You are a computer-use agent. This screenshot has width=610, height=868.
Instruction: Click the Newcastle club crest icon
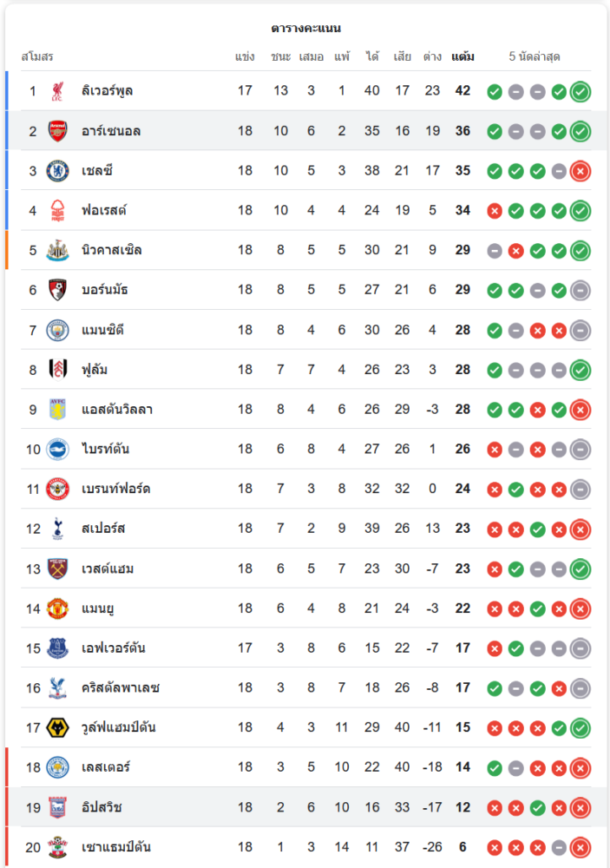58,250
